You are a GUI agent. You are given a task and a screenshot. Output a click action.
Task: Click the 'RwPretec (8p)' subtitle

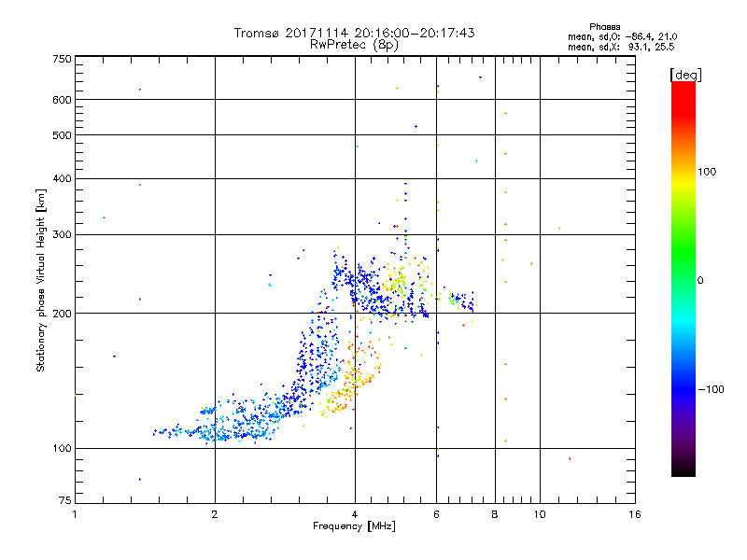pyautogui.click(x=354, y=45)
